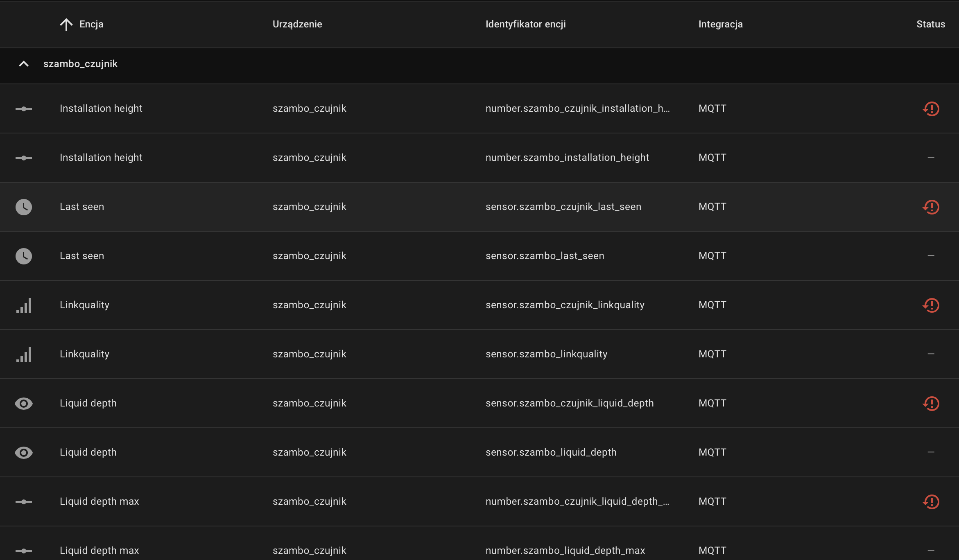Image resolution: width=959 pixels, height=560 pixels.
Task: Click slider icon of number.szambo_installation_height row
Action: point(24,158)
